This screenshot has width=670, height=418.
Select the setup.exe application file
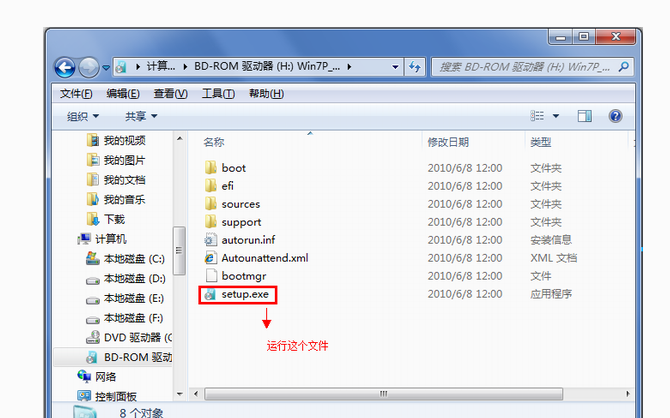pos(237,294)
